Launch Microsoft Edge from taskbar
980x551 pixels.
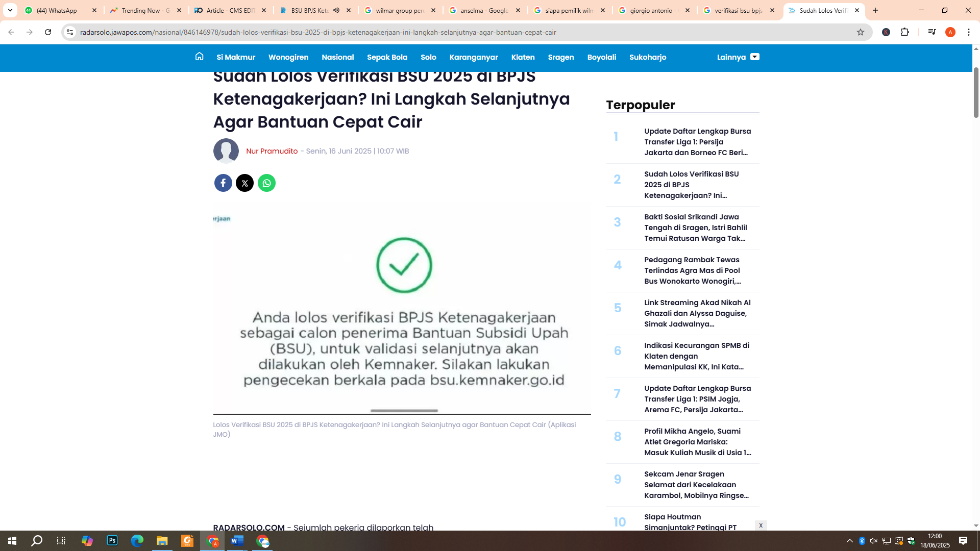[x=137, y=541]
